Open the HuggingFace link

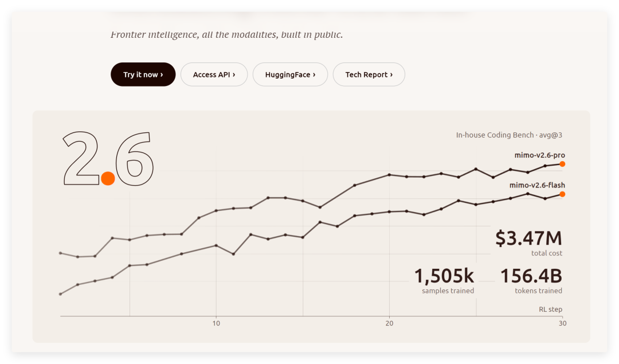click(x=290, y=74)
